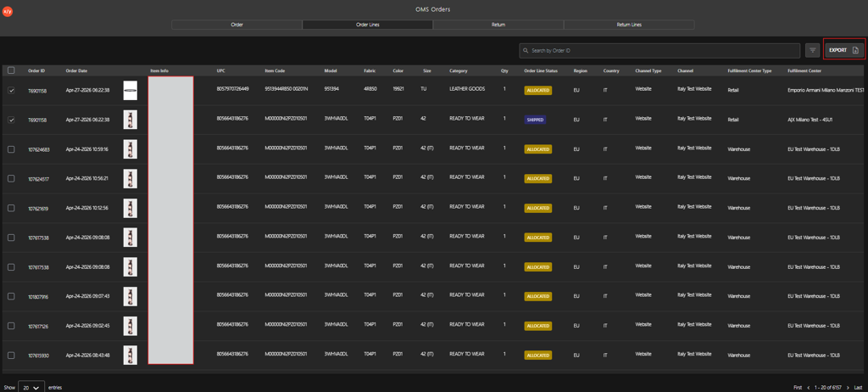Tick the checkbox for order 101807916
The height and width of the screenshot is (392, 868).
(x=11, y=296)
